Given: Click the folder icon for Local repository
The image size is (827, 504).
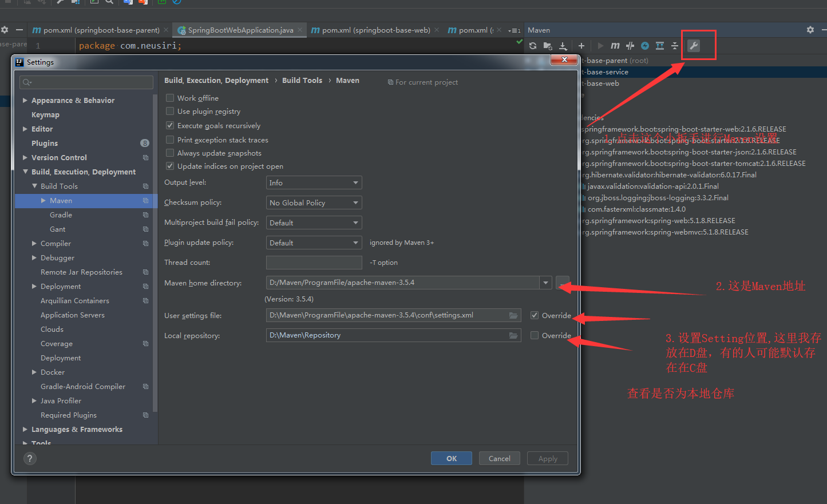Looking at the screenshot, I should tap(514, 336).
